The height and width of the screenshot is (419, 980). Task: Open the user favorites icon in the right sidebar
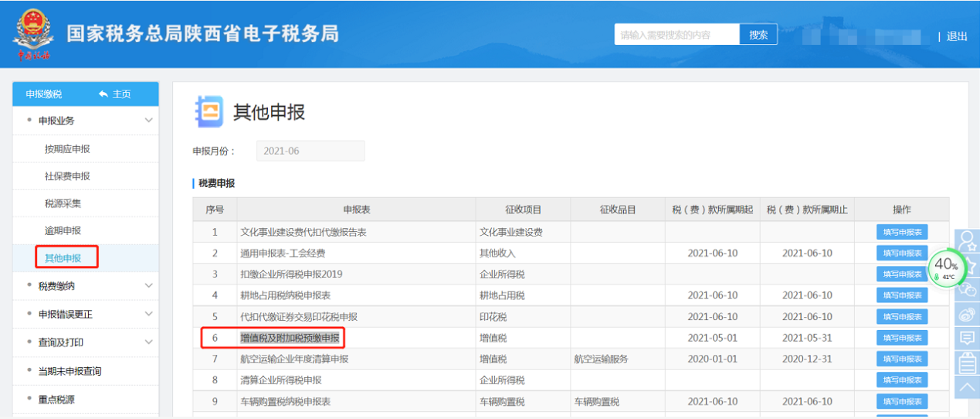[x=967, y=240]
